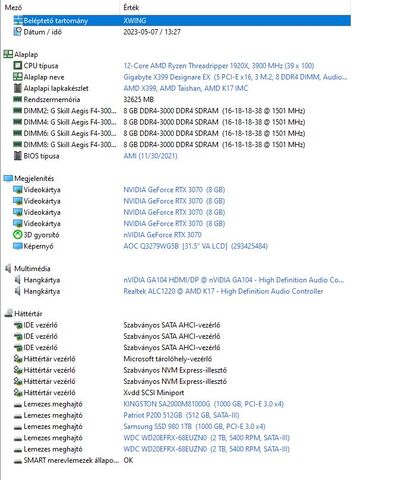
Task: Select the 32625 MB memory value
Action: (x=138, y=99)
